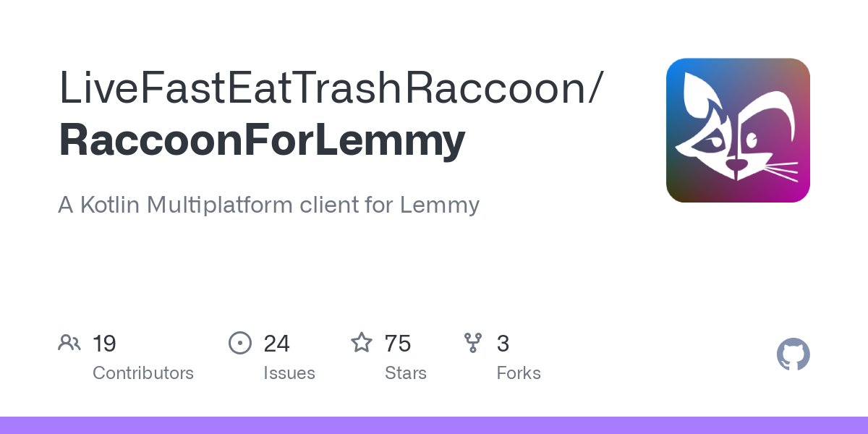Open the Forks label
Viewport: 868px width, 434px height.
pyautogui.click(x=519, y=373)
